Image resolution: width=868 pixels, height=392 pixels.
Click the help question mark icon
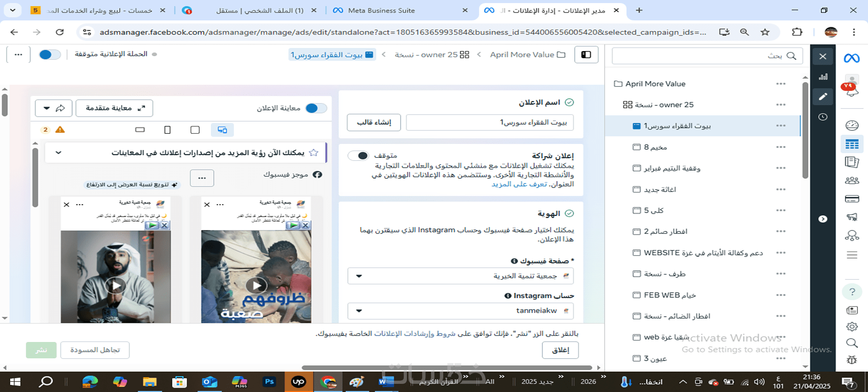click(x=852, y=291)
